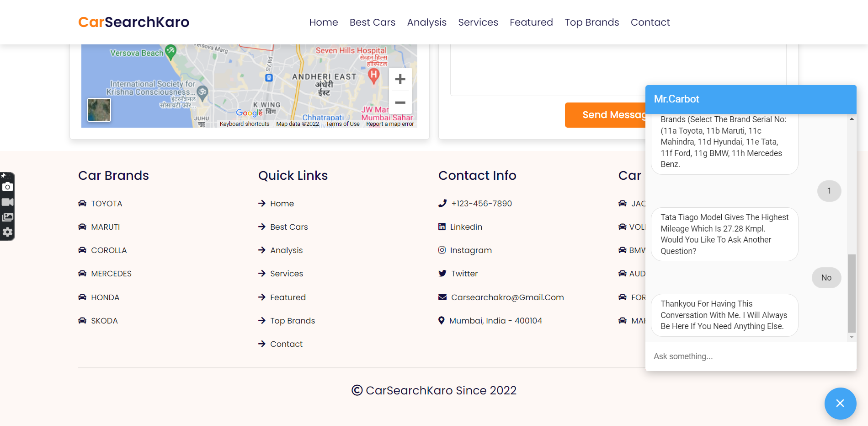
Task: Click the chat scrollbar thumb
Action: click(852, 293)
